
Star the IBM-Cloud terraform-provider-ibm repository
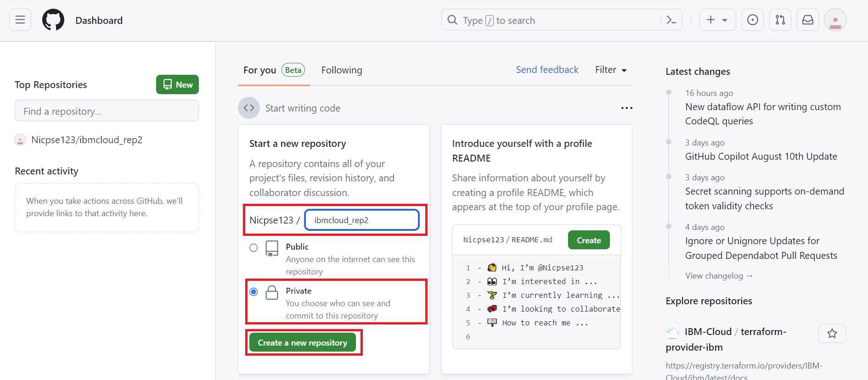[x=832, y=334]
